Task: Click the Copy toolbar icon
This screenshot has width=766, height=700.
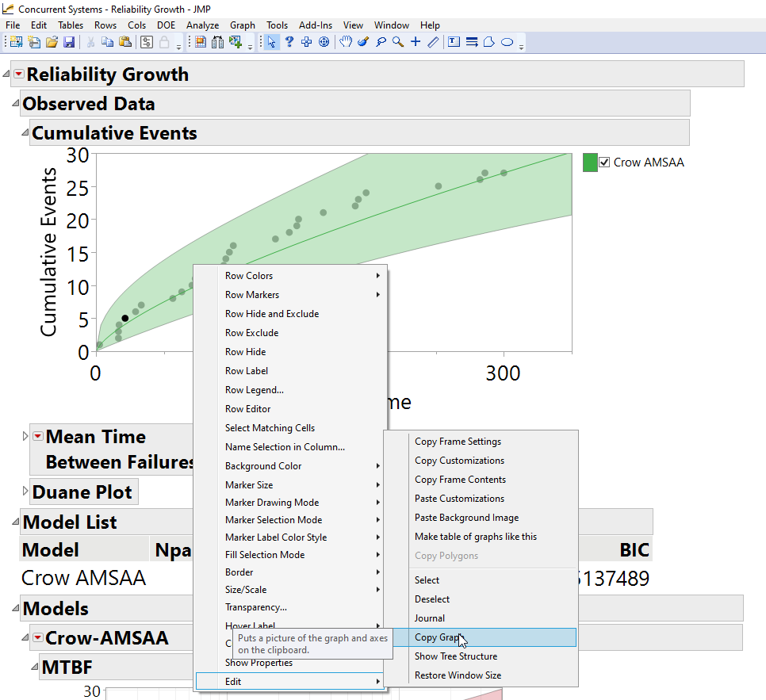Action: click(107, 41)
